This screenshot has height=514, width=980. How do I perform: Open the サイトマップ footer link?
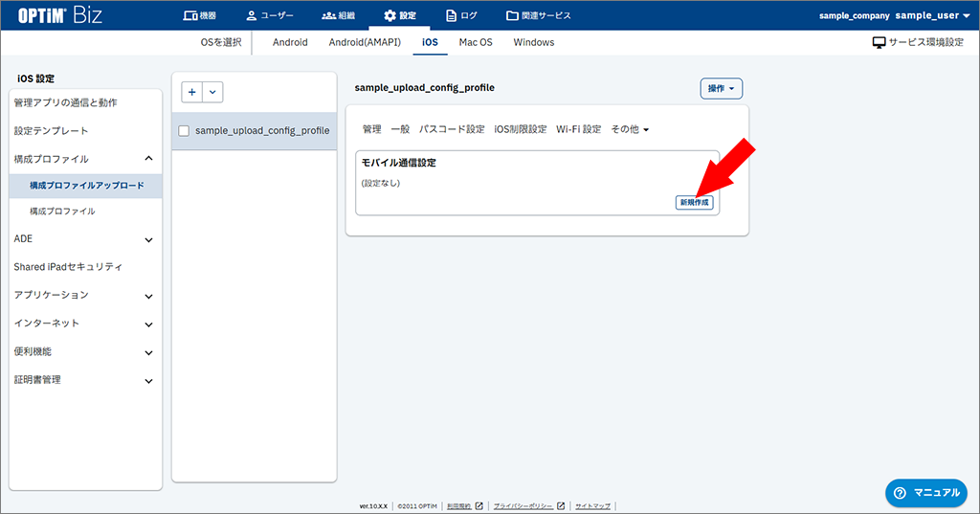[x=592, y=506]
